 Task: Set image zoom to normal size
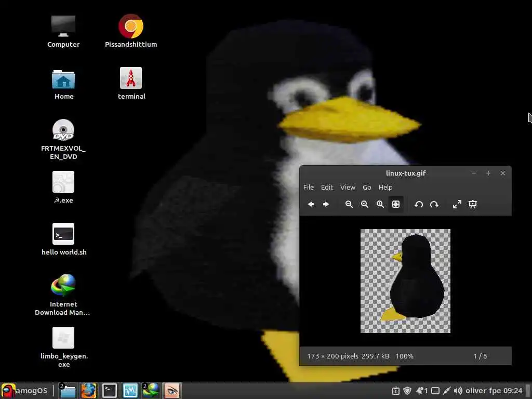pyautogui.click(x=380, y=204)
